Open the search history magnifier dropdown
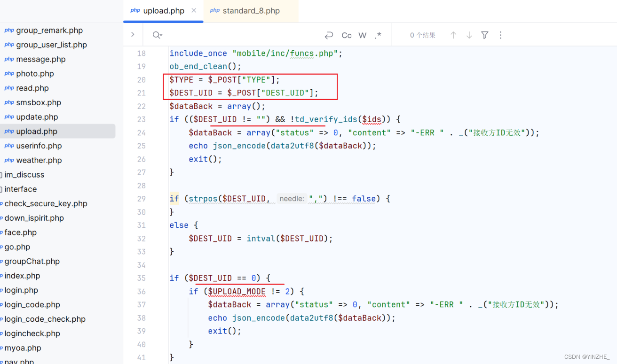Image resolution: width=617 pixels, height=364 pixels. point(158,35)
